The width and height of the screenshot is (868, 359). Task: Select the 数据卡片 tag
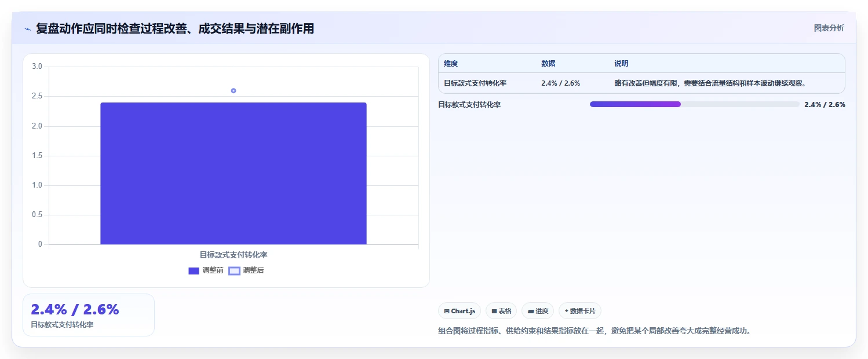pos(580,311)
